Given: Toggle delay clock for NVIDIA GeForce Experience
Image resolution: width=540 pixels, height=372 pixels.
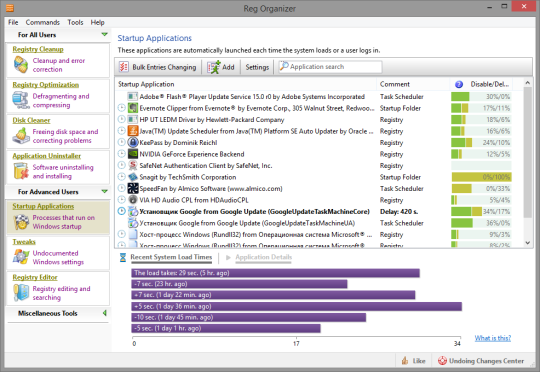Looking at the screenshot, I should (121, 154).
